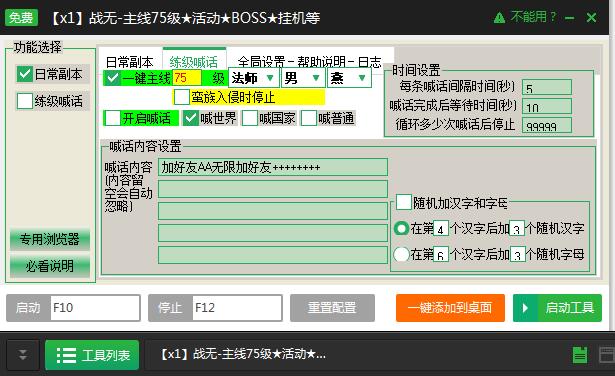
Task: Switch to the 练级喊话 tab
Action: click(x=194, y=60)
